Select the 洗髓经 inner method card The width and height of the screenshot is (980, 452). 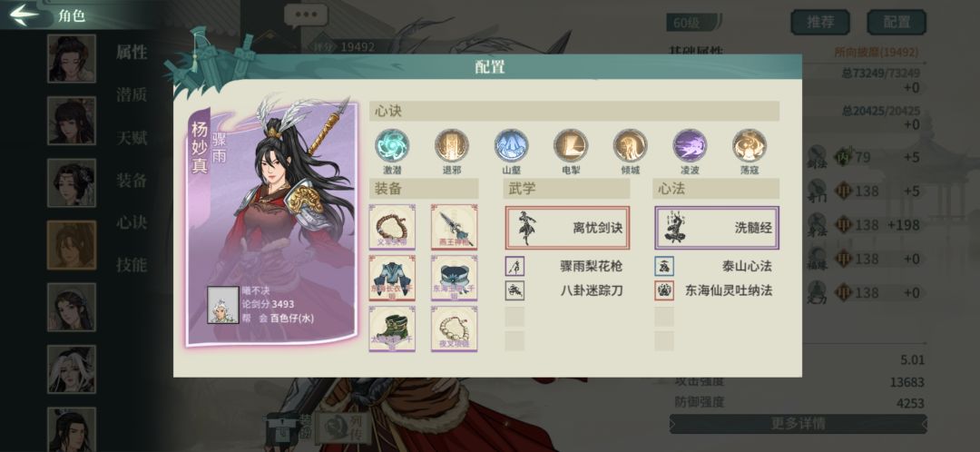pos(717,228)
